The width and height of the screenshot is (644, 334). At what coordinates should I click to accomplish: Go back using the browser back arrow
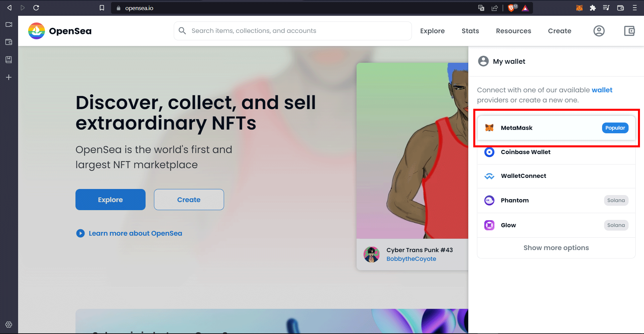[9, 8]
